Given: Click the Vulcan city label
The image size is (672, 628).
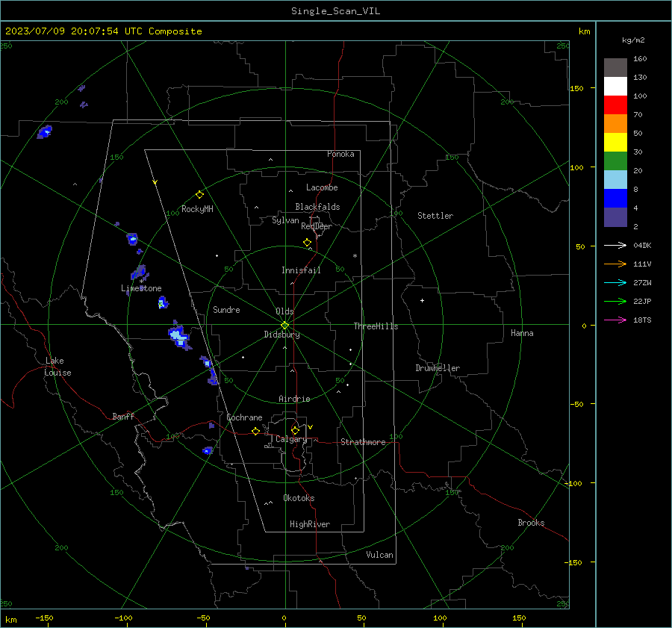Looking at the screenshot, I should 380,555.
